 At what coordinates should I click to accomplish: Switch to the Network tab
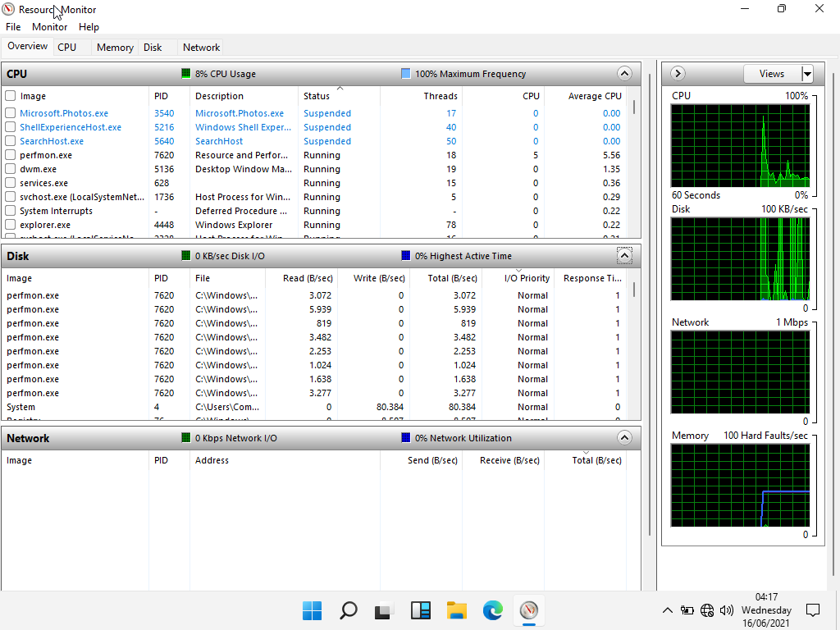(x=202, y=47)
